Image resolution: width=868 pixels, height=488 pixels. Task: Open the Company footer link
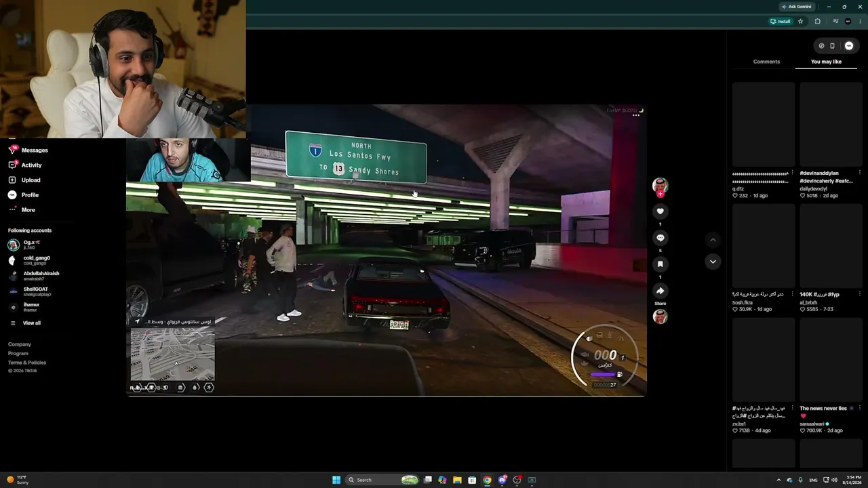20,344
